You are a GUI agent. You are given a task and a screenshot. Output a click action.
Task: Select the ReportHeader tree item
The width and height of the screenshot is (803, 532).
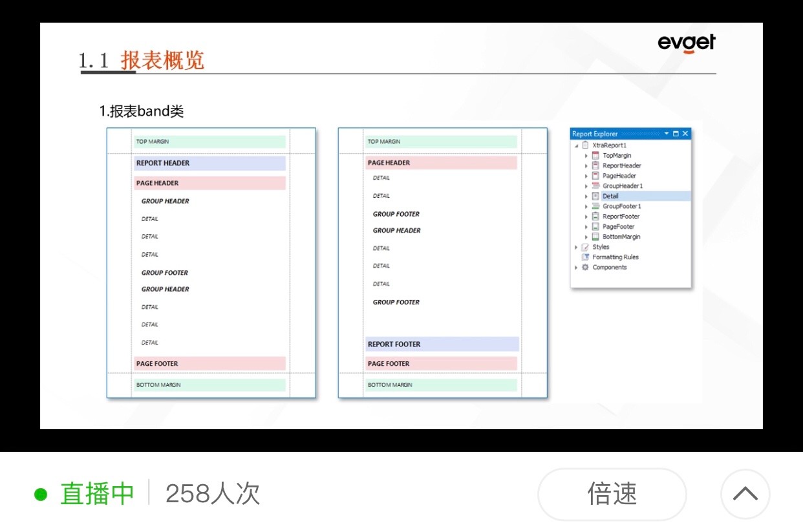621,165
